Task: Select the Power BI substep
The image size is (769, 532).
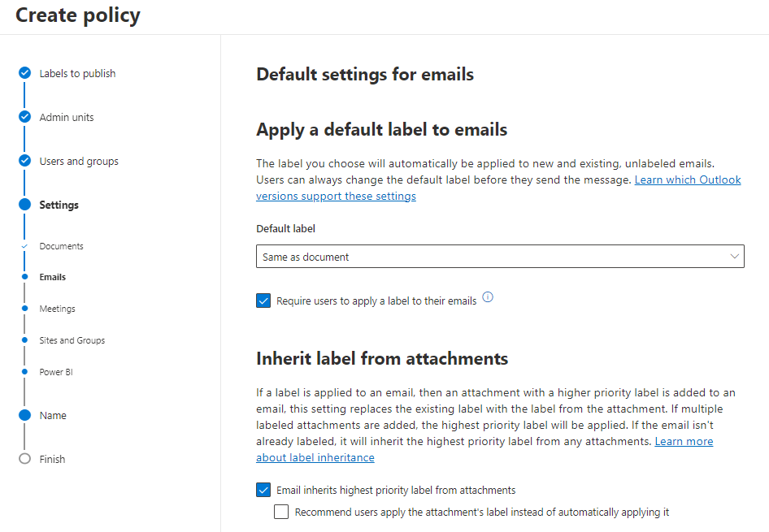Action: point(56,372)
